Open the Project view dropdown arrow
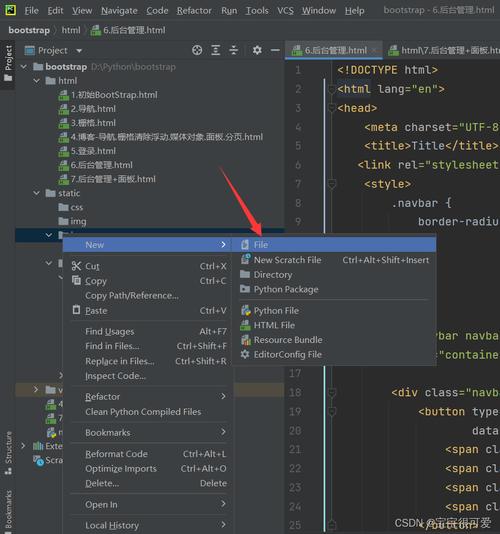Screen dimensions: 500x534 79,51
